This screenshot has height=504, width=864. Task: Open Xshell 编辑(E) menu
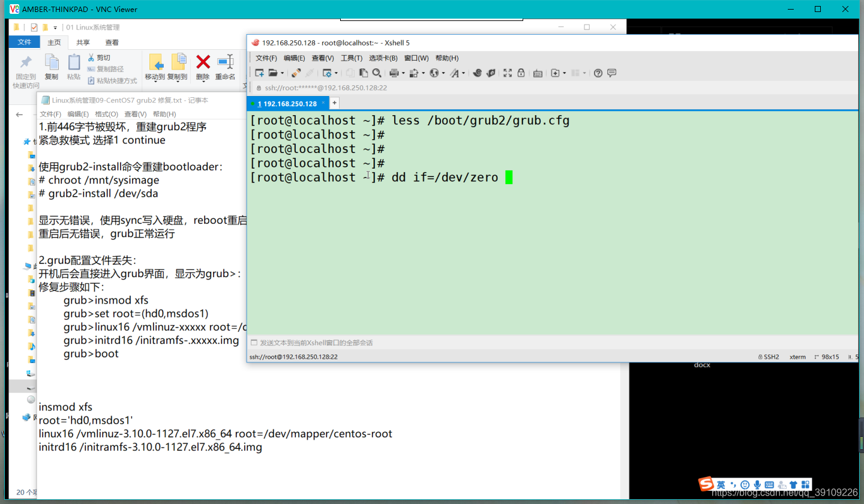tap(295, 58)
